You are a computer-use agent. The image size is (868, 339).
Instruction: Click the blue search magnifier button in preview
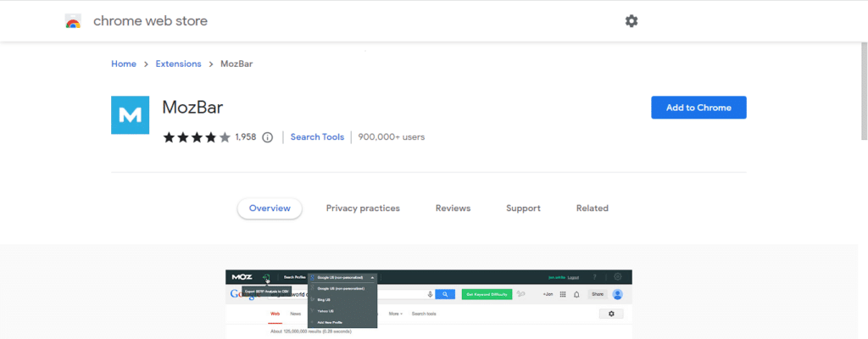tap(445, 294)
